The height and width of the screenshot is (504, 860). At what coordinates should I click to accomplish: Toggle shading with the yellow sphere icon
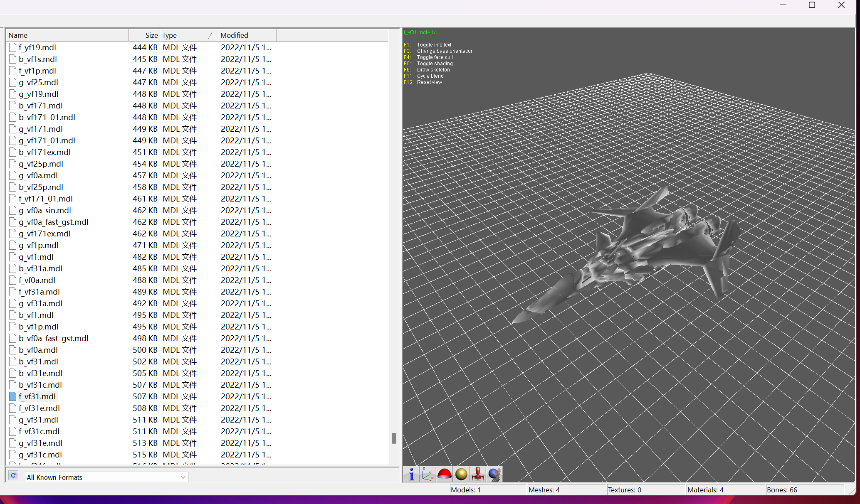pos(461,474)
